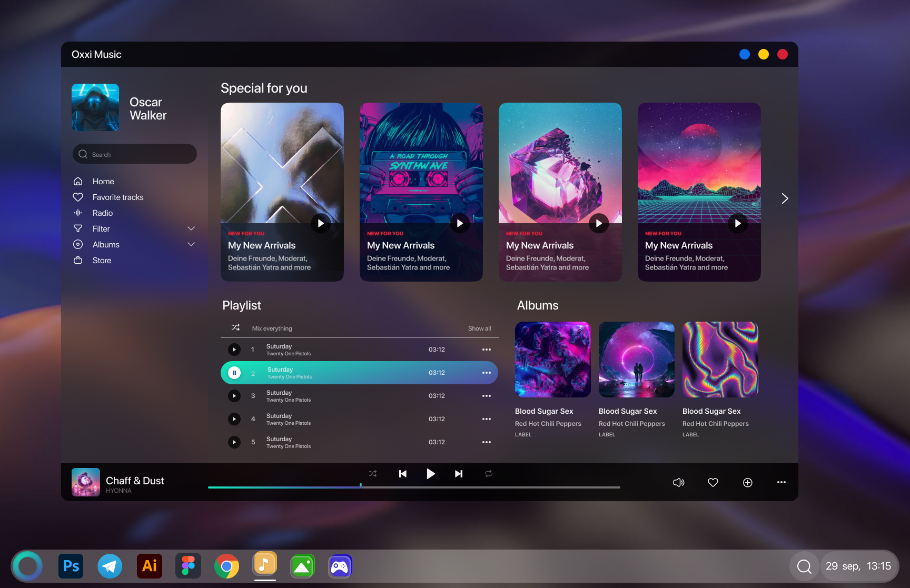Go back to the previous track
Image resolution: width=910 pixels, height=588 pixels.
[x=403, y=474]
